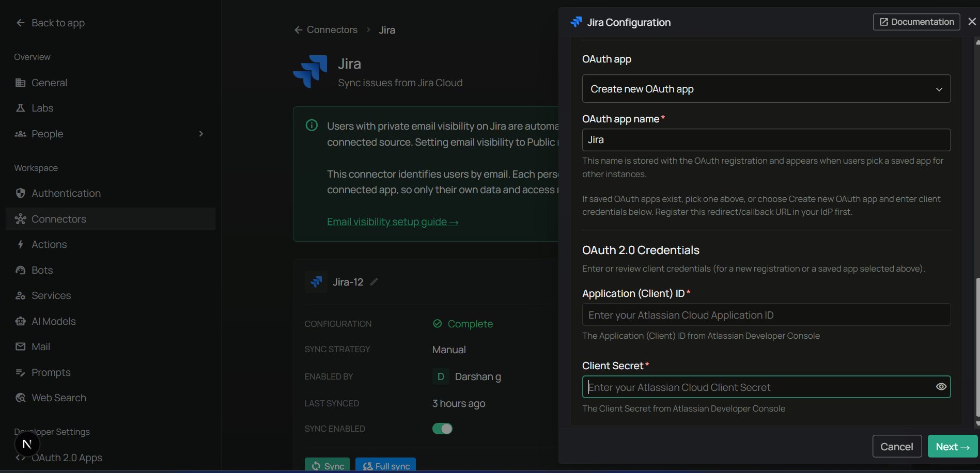Expand the People submenu chevron
This screenshot has width=980, height=473.
pos(201,134)
